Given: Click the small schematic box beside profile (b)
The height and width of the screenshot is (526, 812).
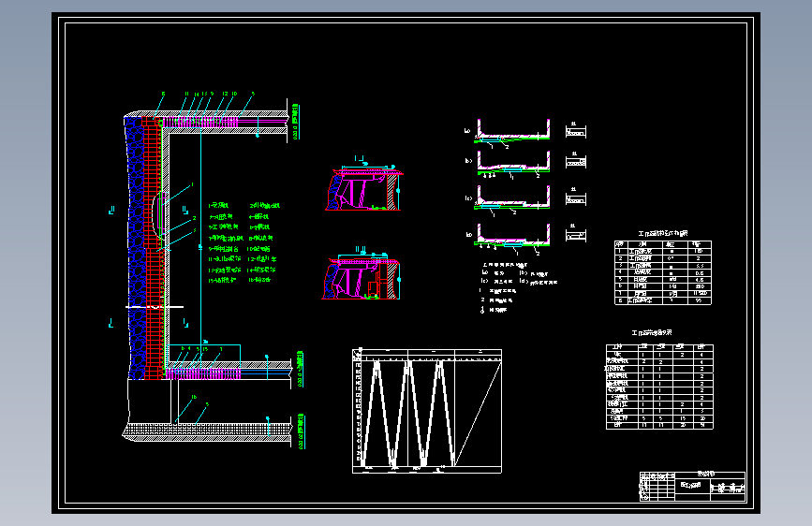Looking at the screenshot, I should point(575,161).
